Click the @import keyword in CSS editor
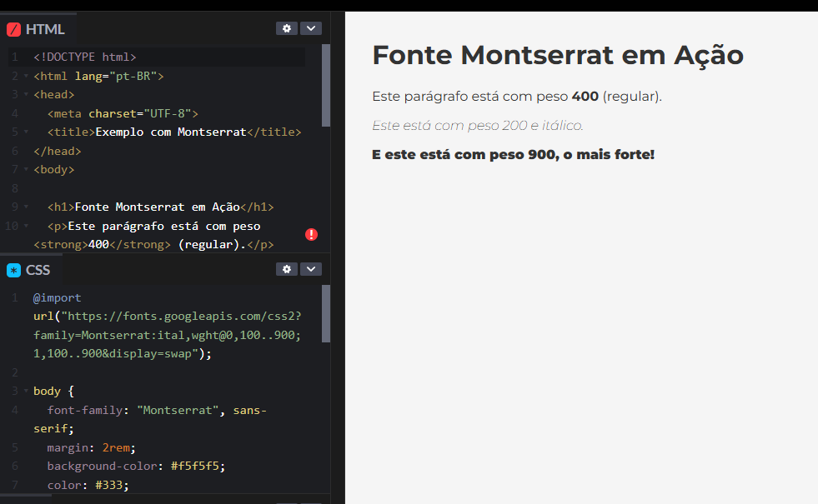The height and width of the screenshot is (504, 818). click(x=58, y=297)
